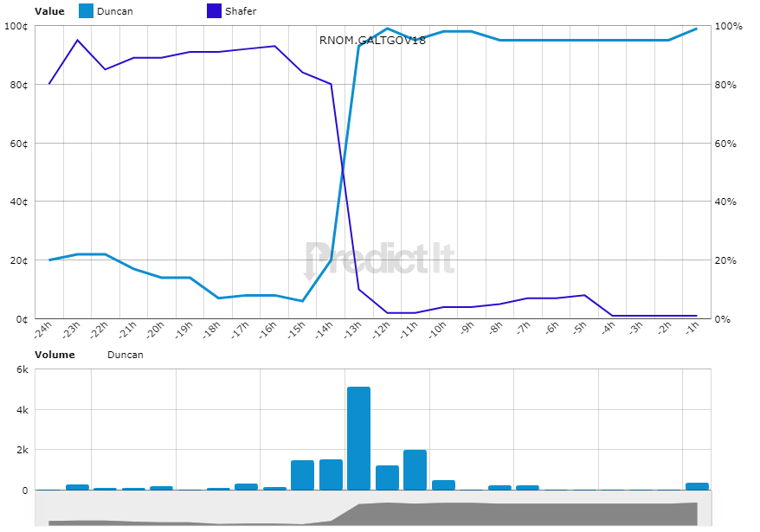Select the volume bar at -15h
Screen dimensions: 760x532
302,475
